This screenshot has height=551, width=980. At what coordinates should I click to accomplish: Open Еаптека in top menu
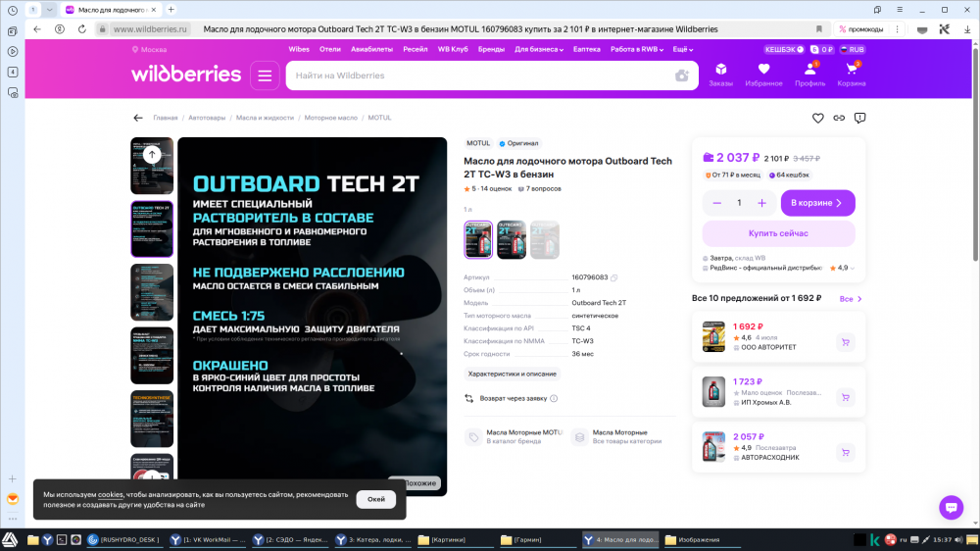(586, 49)
